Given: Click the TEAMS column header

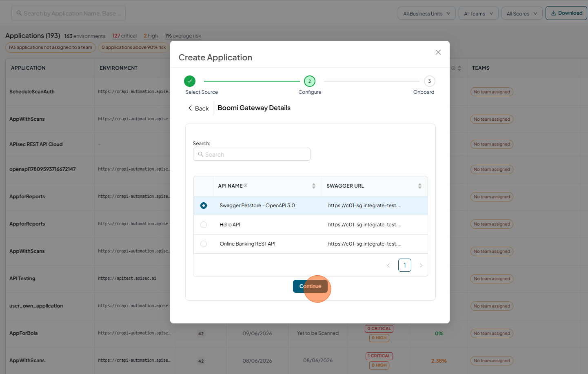Looking at the screenshot, I should pos(481,68).
